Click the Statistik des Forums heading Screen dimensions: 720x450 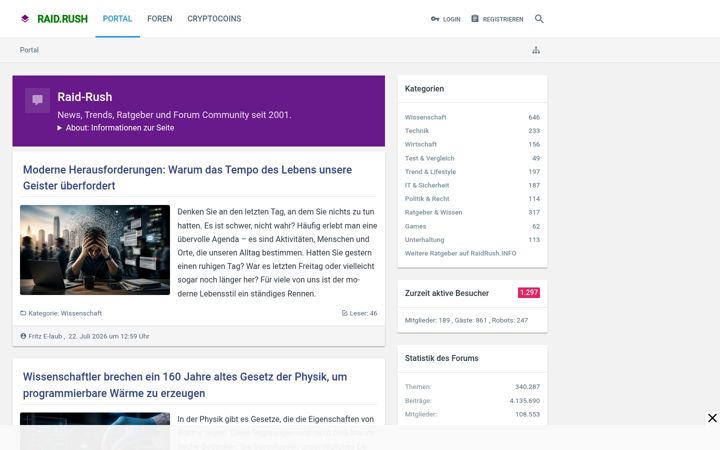coord(441,358)
